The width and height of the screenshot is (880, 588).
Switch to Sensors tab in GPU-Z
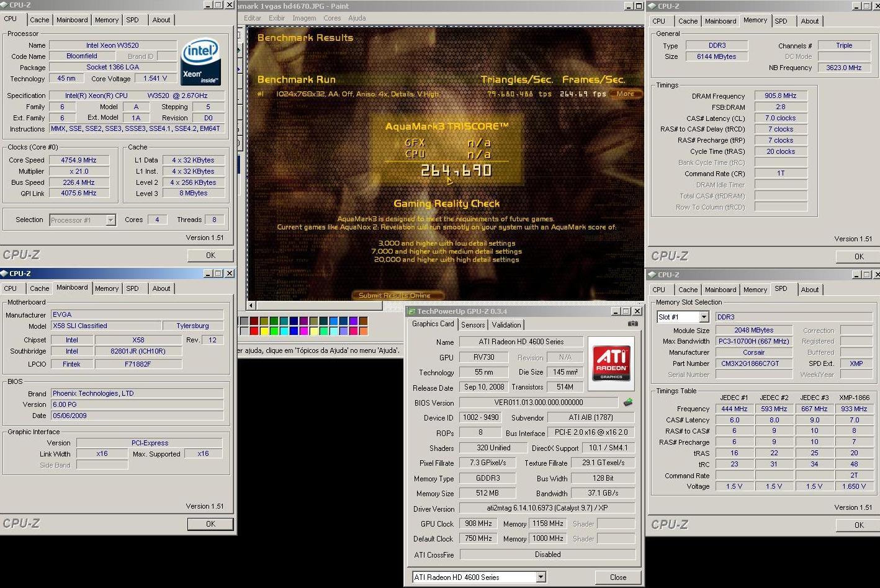click(x=473, y=325)
